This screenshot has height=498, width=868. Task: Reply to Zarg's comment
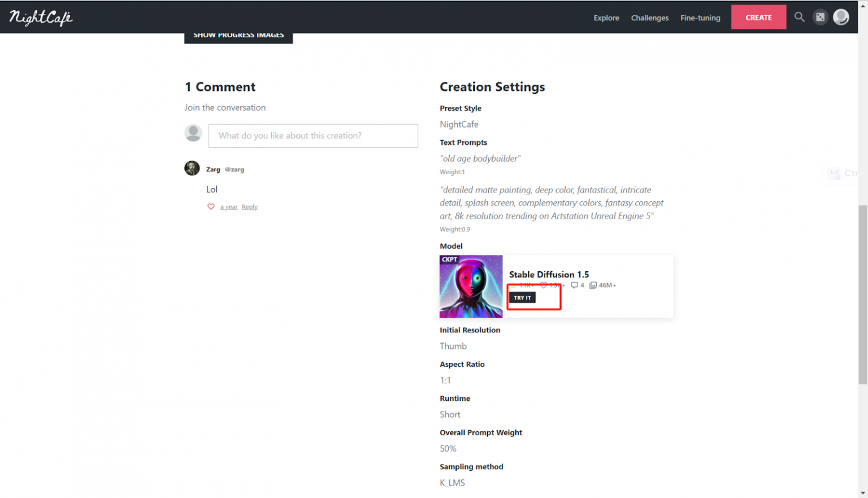pyautogui.click(x=249, y=207)
